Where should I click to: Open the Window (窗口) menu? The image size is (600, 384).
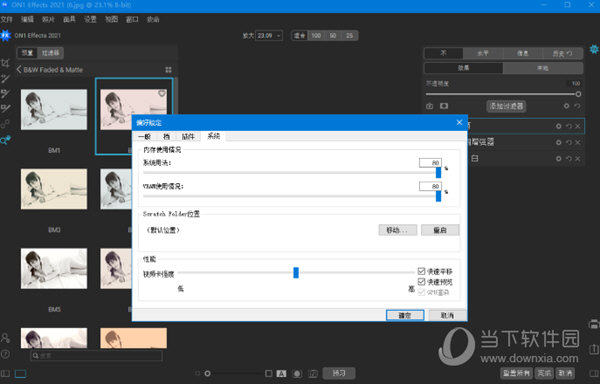coord(132,20)
